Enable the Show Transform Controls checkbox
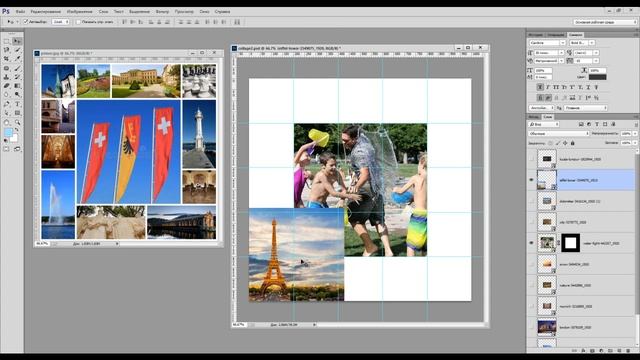The image size is (640, 360). click(x=78, y=22)
